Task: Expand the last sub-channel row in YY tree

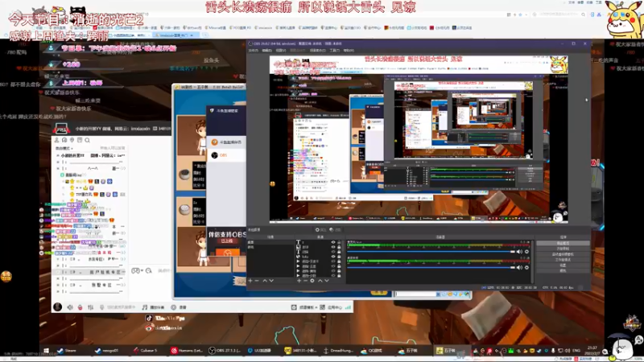Action: (58, 291)
